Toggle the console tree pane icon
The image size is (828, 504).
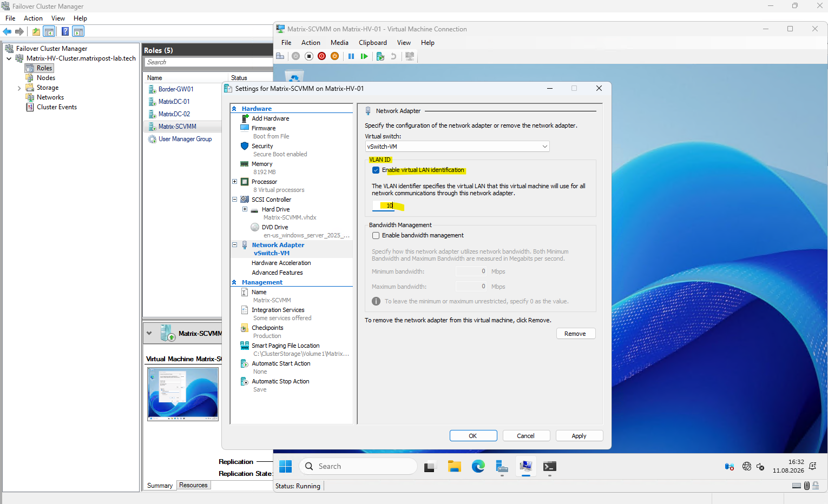click(49, 31)
